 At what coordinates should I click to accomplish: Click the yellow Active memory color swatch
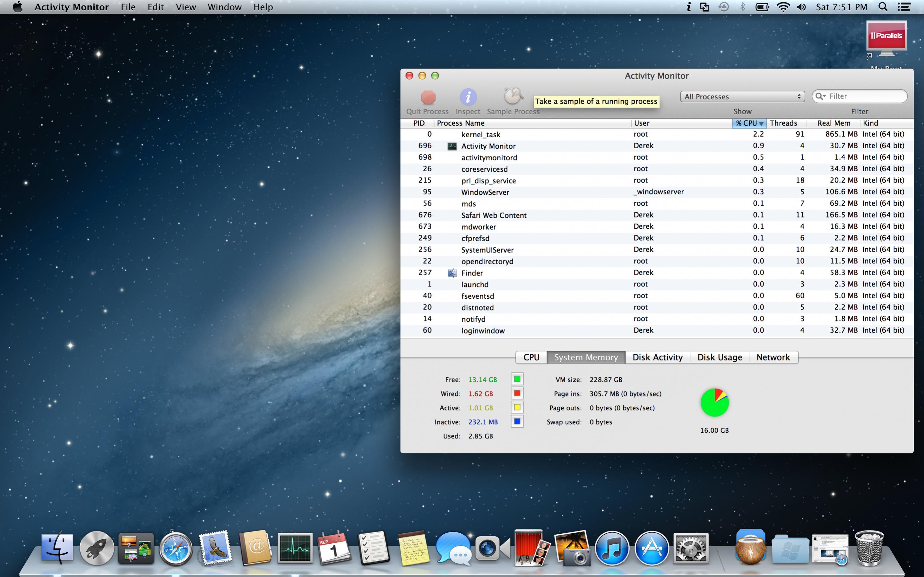517,408
